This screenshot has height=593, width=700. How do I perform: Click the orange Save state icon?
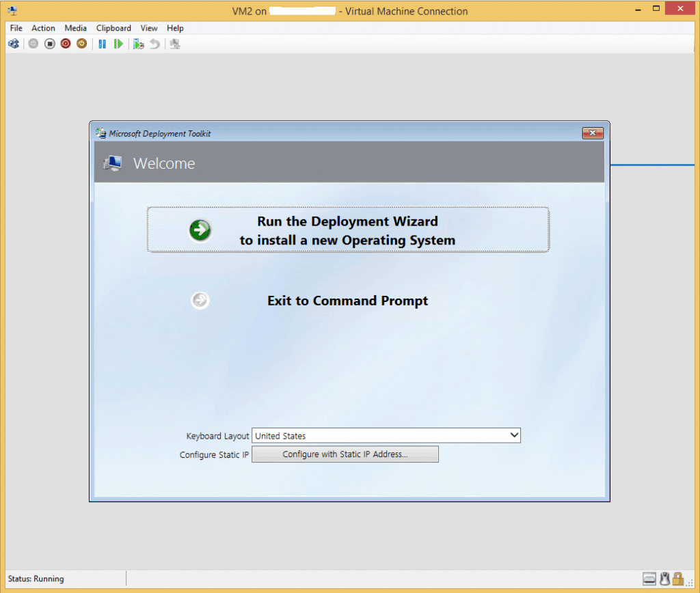pos(82,44)
